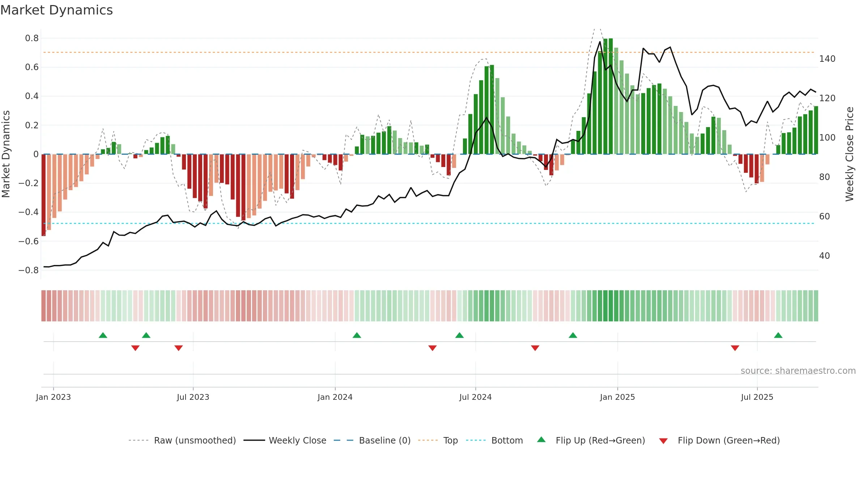Click the Jan 2024 x-axis label
The height and width of the screenshot is (488, 868).
pyautogui.click(x=335, y=397)
